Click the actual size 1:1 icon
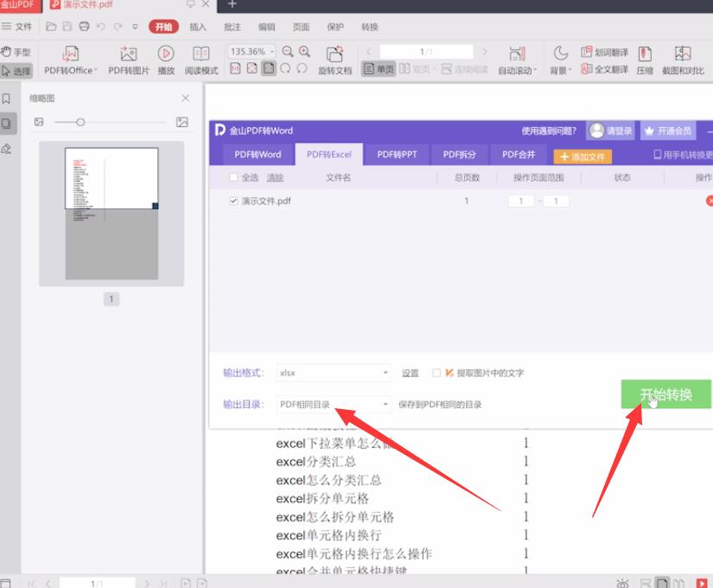This screenshot has width=713, height=588. 235,68
